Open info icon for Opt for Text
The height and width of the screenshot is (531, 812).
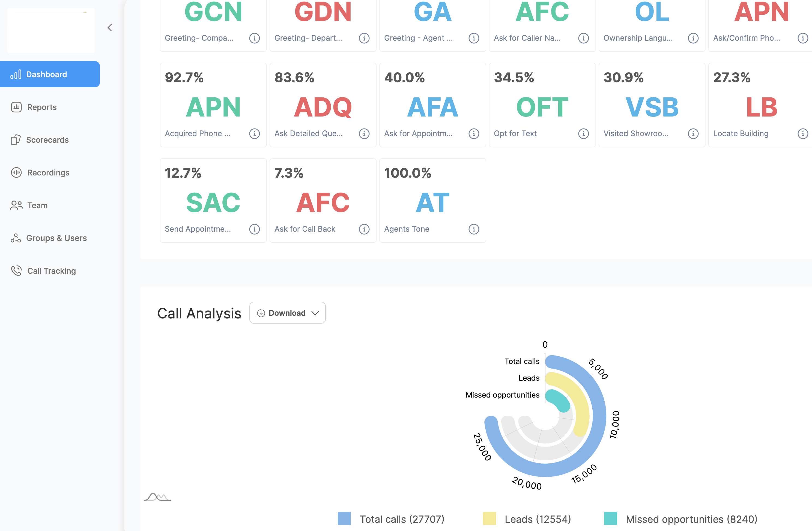coord(583,133)
